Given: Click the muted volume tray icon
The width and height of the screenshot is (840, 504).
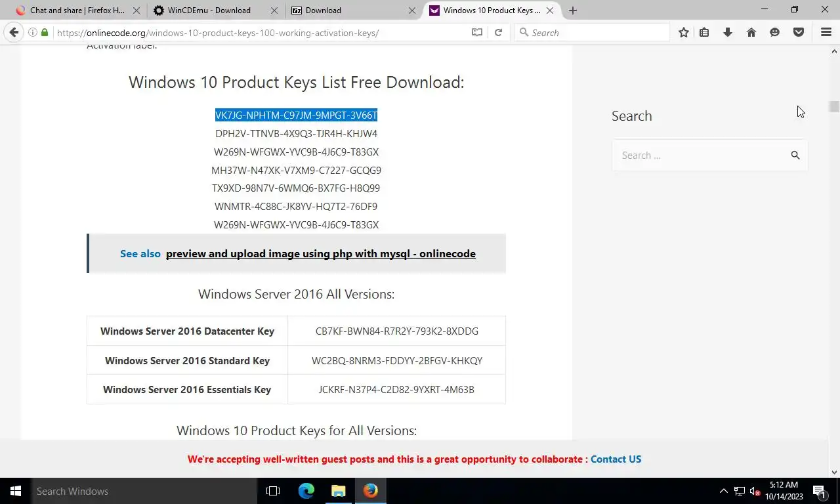Looking at the screenshot, I should coord(755,491).
